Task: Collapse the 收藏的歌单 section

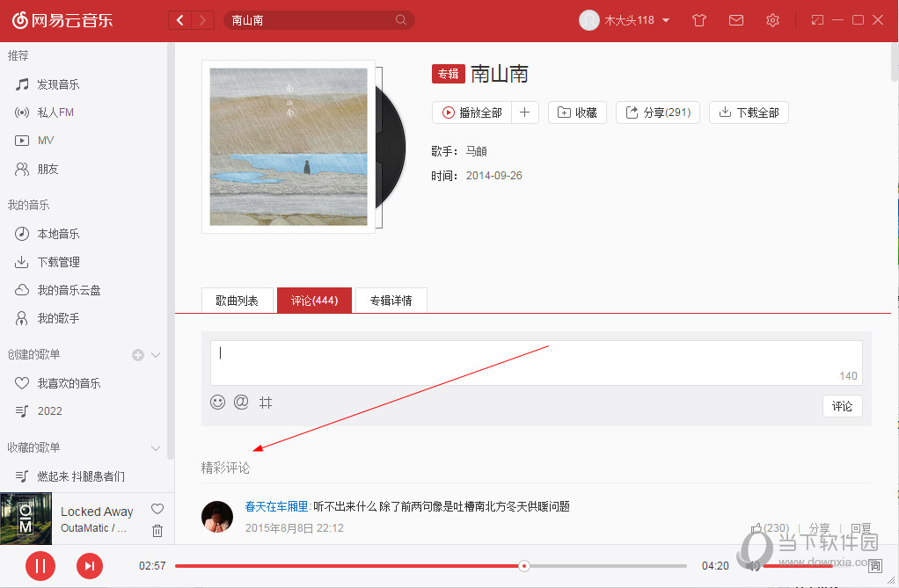Action: (x=156, y=447)
